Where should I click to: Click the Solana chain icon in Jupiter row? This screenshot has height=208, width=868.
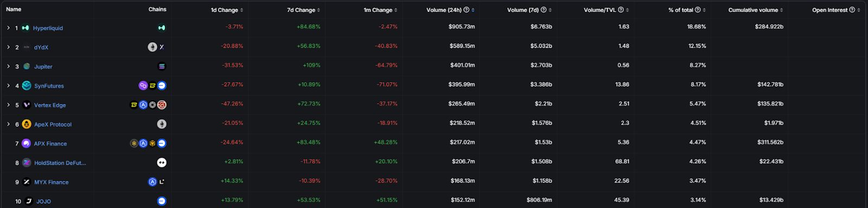point(162,67)
